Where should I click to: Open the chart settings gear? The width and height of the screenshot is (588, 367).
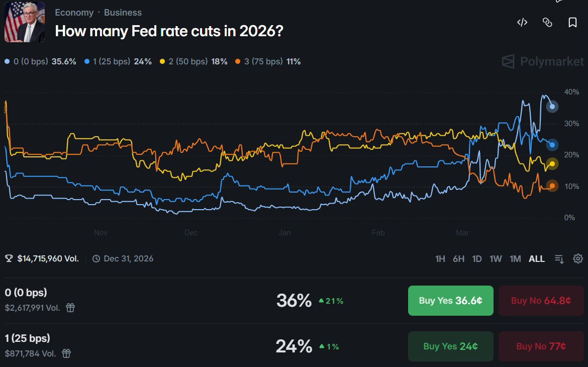[x=578, y=258]
